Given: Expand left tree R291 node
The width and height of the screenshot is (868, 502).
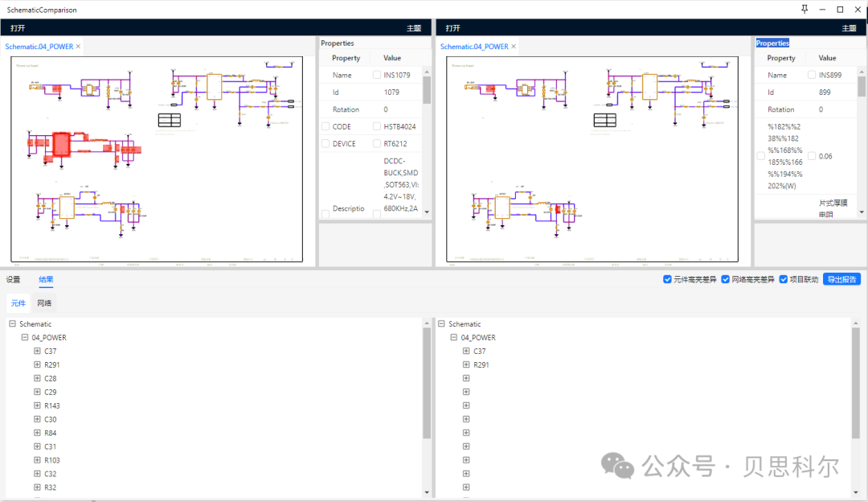Looking at the screenshot, I should click(x=37, y=364).
